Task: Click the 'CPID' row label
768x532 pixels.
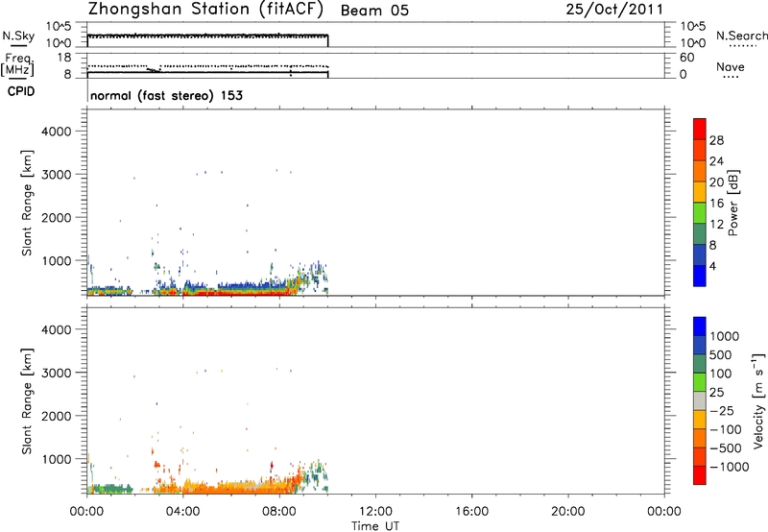Action: coord(21,91)
